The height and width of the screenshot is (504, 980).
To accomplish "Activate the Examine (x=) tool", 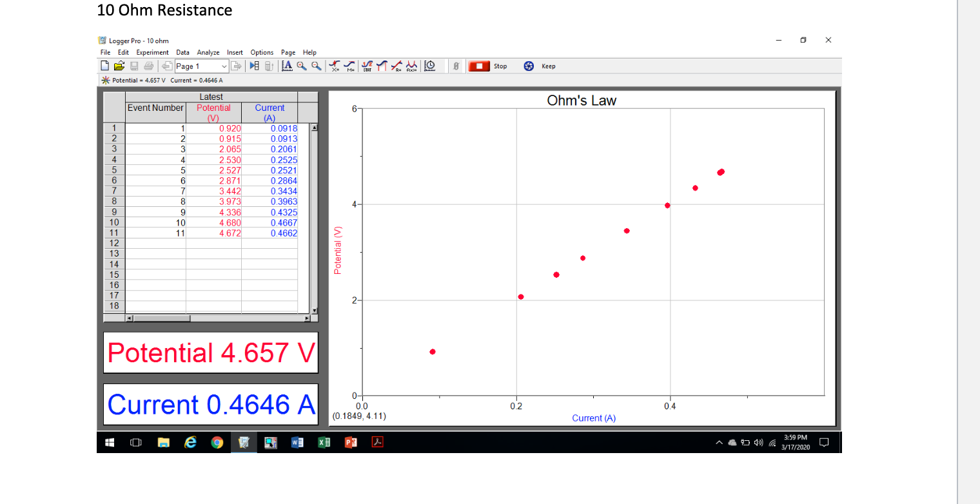I will click(x=335, y=66).
